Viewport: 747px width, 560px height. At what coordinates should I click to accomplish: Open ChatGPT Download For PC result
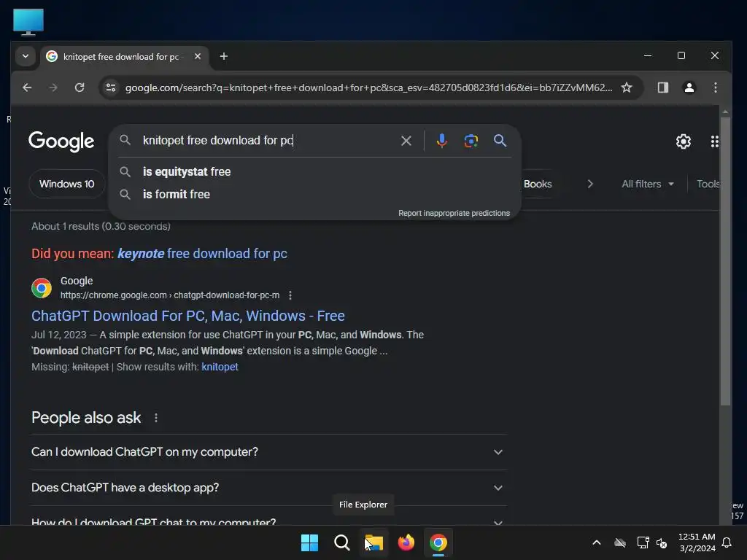tap(187, 316)
